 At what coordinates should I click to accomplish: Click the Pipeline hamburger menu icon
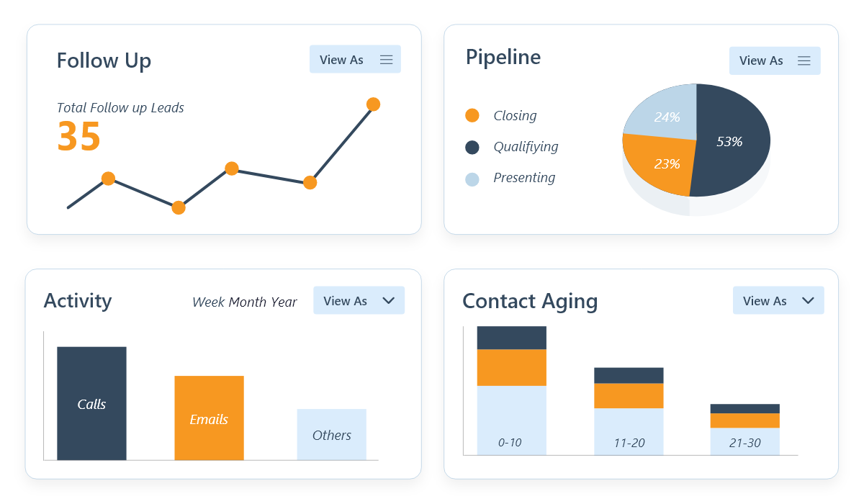(804, 61)
